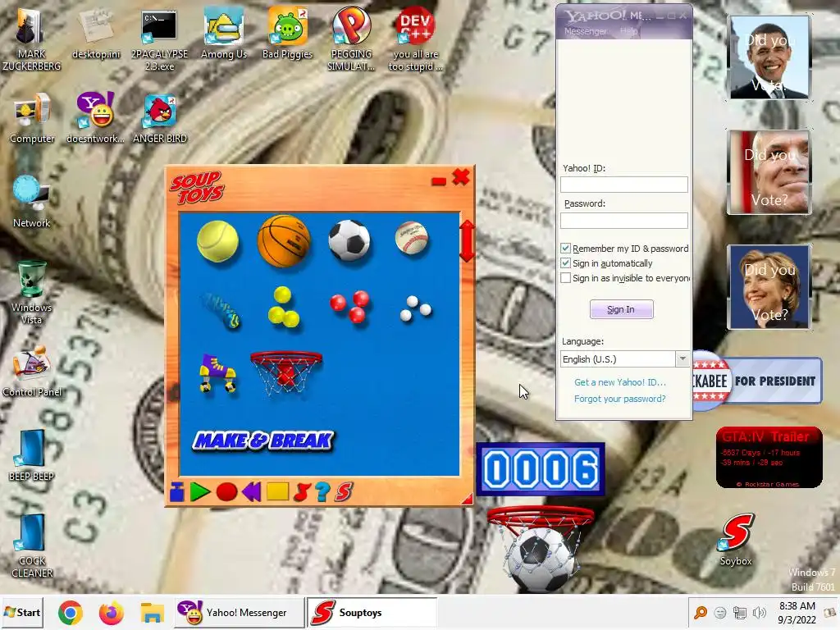Click the Sign In button

622,309
